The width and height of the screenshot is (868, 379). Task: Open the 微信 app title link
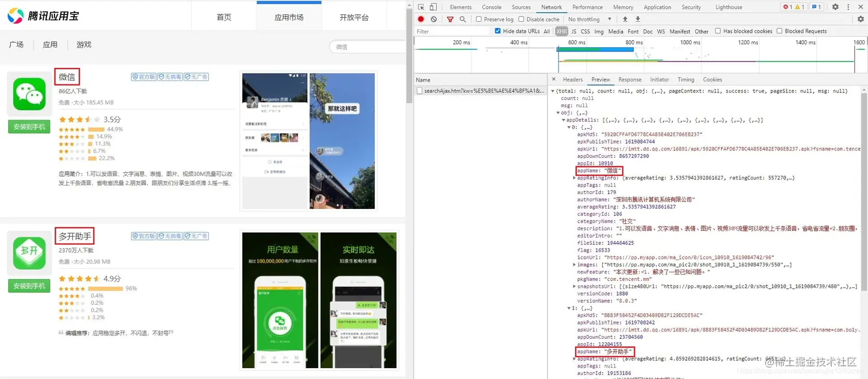click(67, 76)
